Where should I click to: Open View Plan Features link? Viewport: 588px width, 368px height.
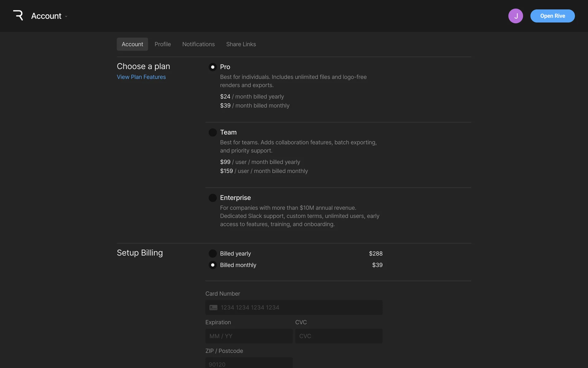click(141, 77)
